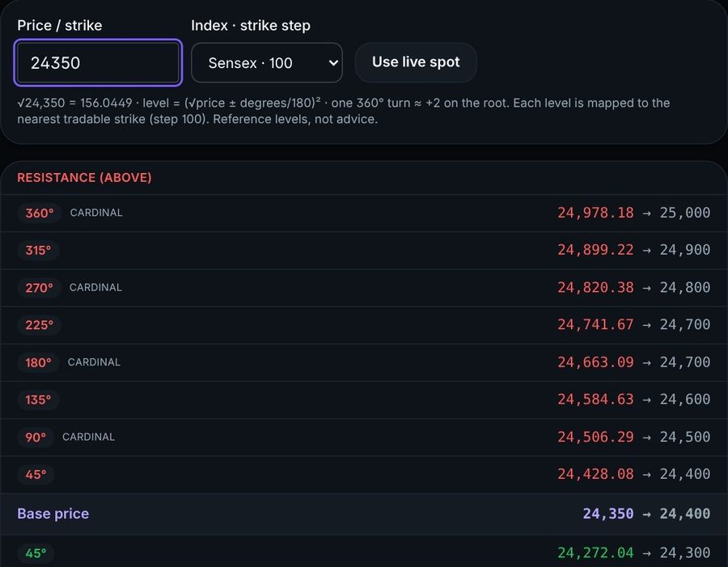Select the 225° resistance degree badge
This screenshot has height=567, width=728.
click(x=39, y=325)
